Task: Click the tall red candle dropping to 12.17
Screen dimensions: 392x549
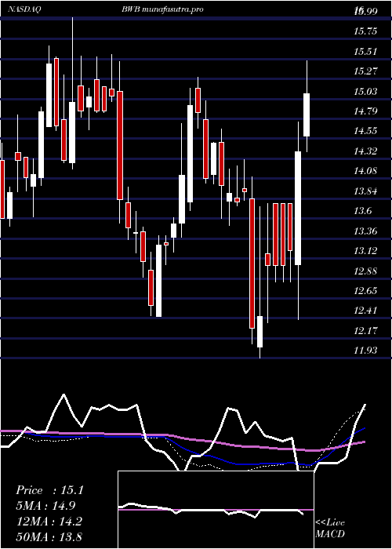Action: (x=252, y=264)
